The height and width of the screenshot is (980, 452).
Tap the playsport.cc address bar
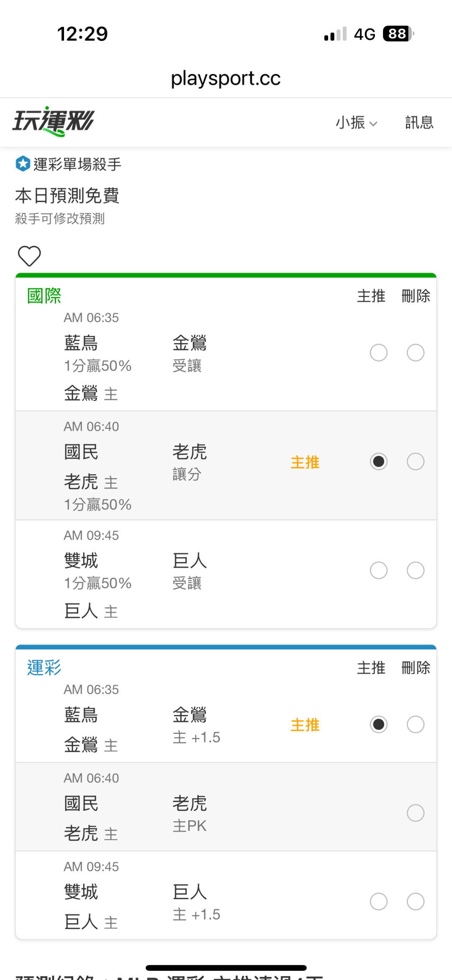point(226,78)
